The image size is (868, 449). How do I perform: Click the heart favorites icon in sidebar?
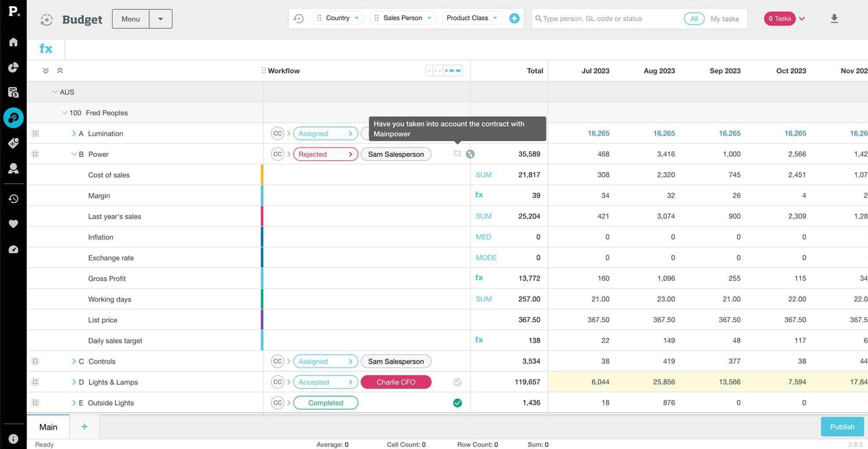13,224
